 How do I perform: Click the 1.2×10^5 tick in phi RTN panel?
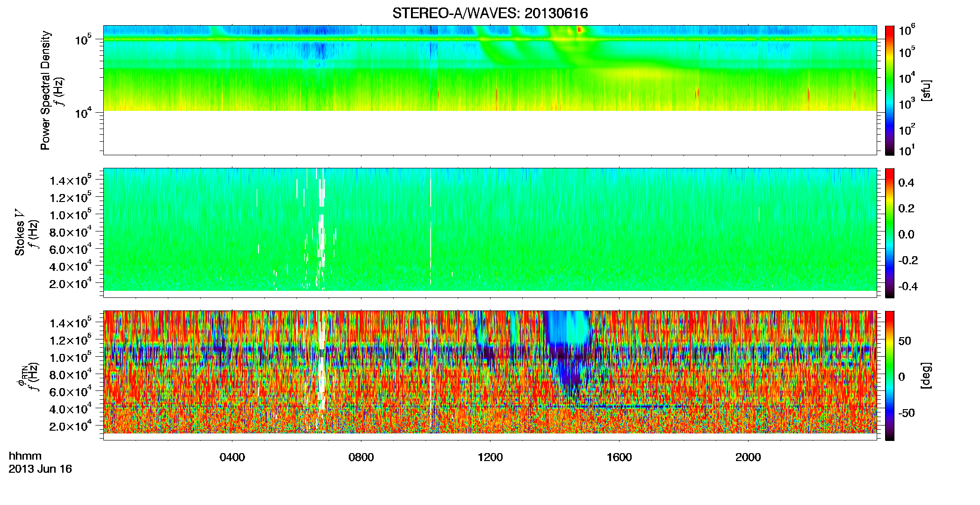point(70,340)
